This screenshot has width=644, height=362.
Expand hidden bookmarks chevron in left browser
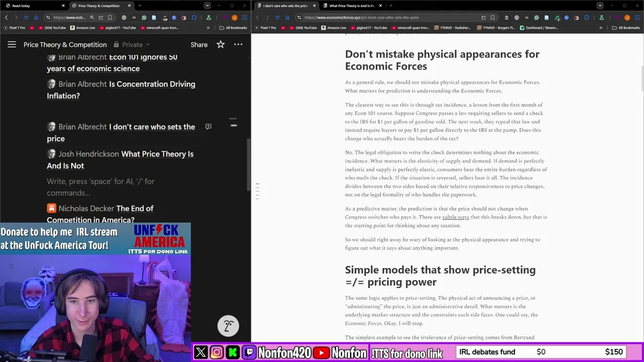pos(208,28)
